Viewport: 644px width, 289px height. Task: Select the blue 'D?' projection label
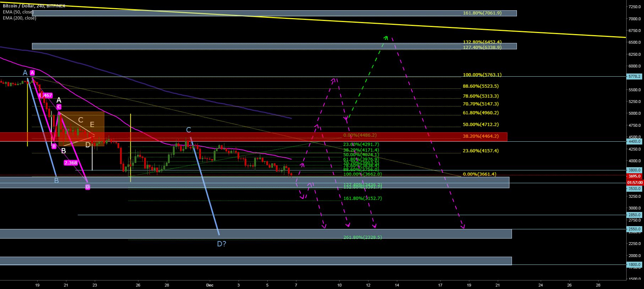click(222, 244)
